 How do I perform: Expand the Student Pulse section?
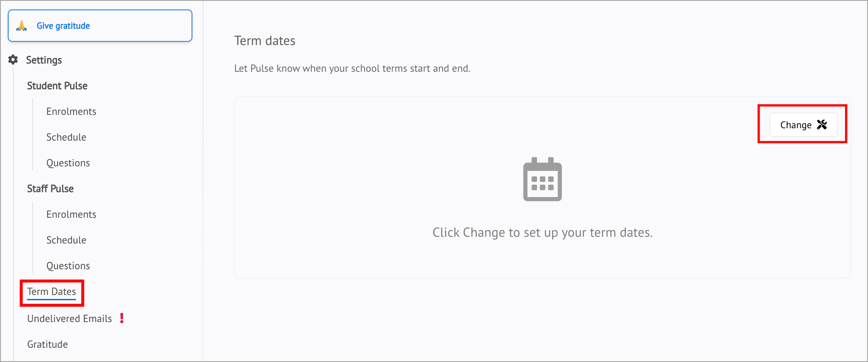point(57,86)
